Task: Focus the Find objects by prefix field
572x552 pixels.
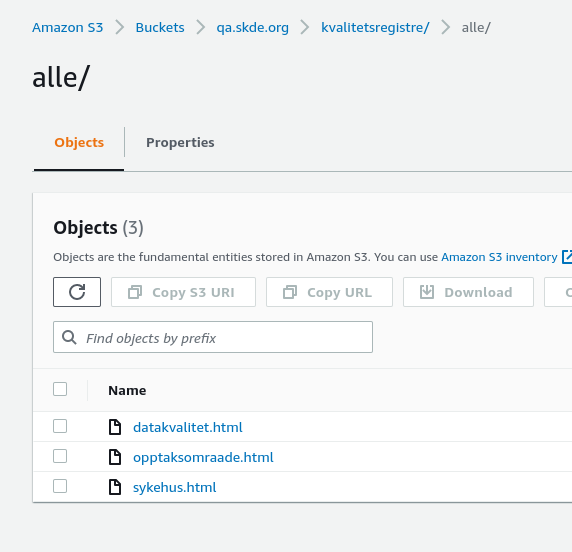Action: pos(213,337)
